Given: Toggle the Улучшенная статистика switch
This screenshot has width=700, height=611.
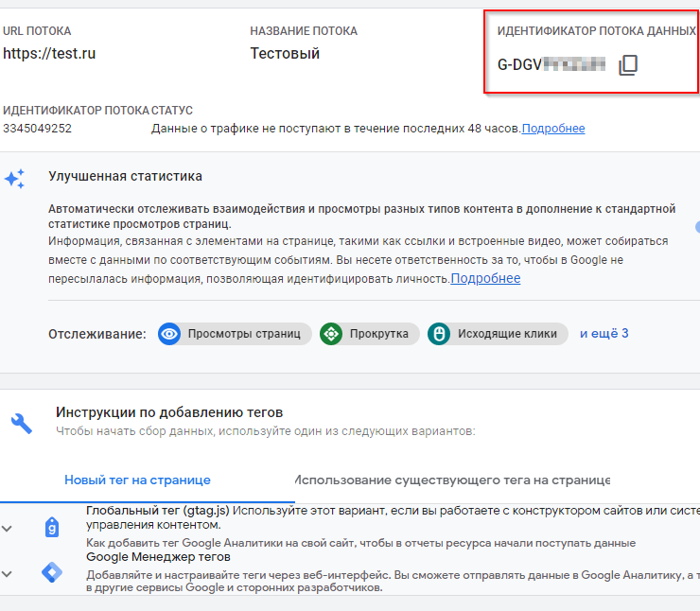Looking at the screenshot, I should [x=696, y=227].
